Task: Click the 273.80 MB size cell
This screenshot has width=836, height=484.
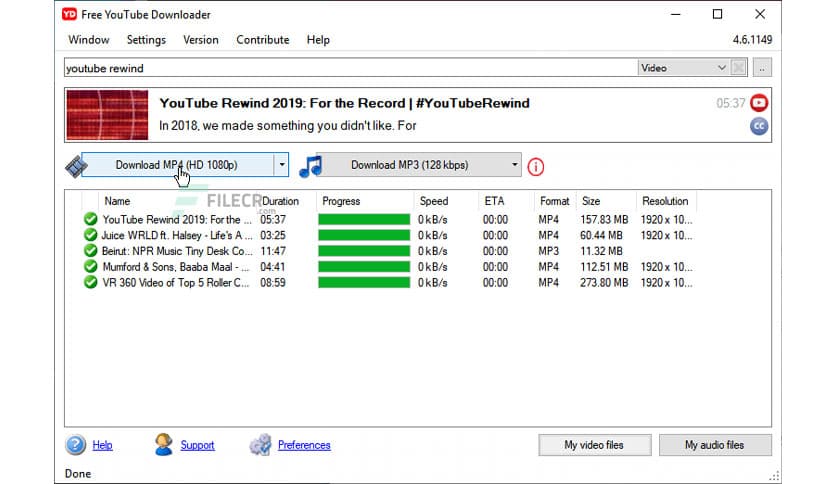Action: [x=604, y=283]
